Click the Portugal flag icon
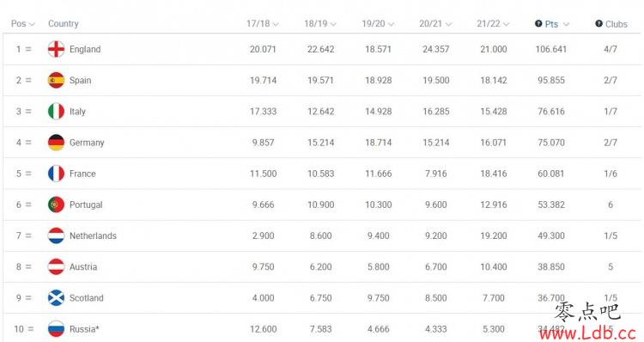The width and height of the screenshot is (644, 342). [x=56, y=205]
